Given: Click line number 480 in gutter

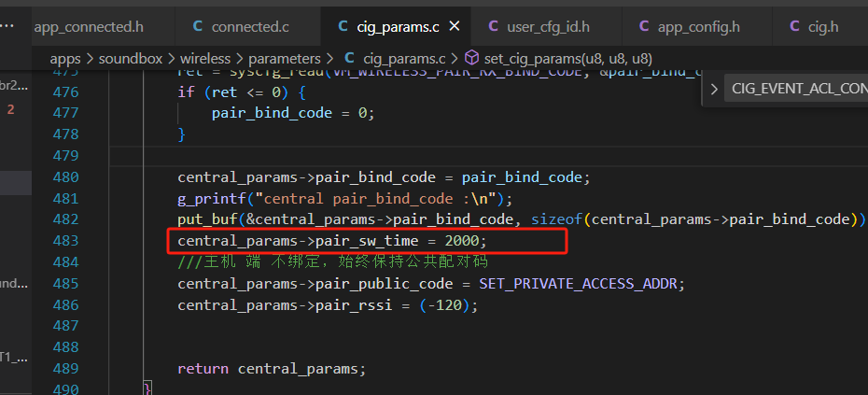Looking at the screenshot, I should point(66,177).
